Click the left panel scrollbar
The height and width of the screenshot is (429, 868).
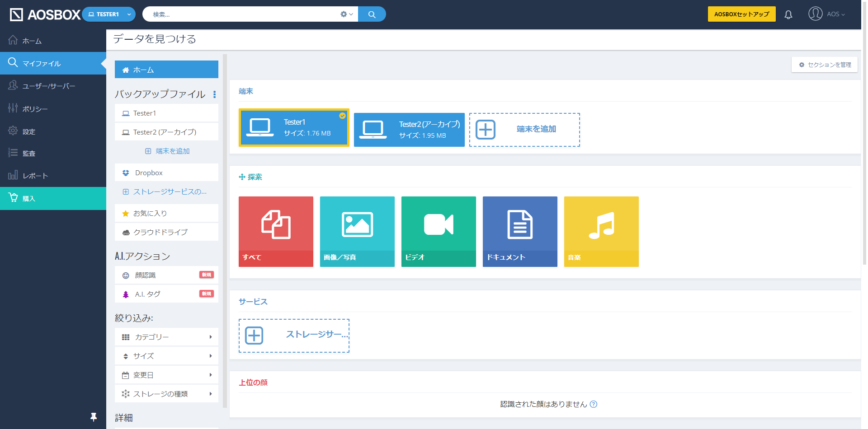(x=225, y=230)
